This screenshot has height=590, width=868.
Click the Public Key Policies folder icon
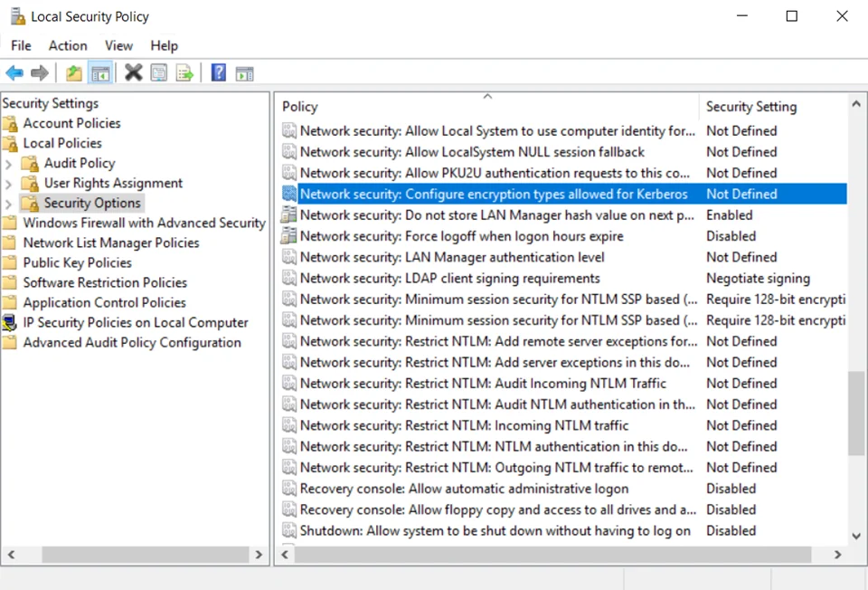click(x=9, y=262)
